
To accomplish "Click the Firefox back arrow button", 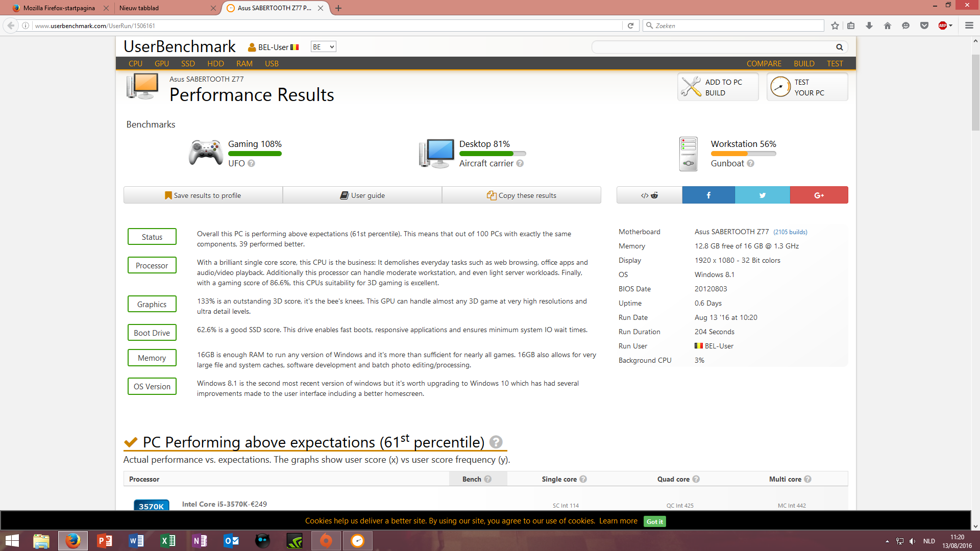I will click(11, 26).
